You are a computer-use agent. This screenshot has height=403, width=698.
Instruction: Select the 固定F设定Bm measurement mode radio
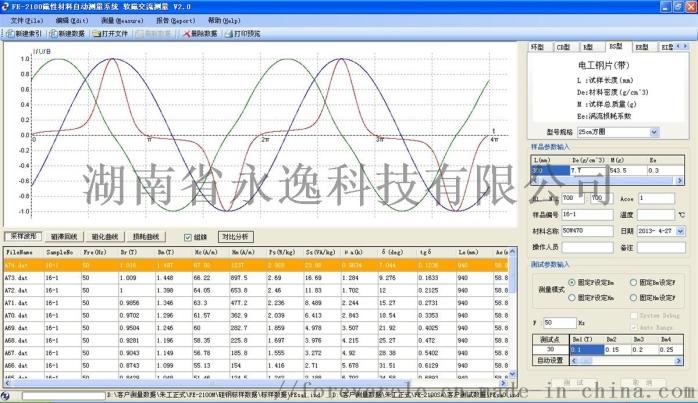572,282
